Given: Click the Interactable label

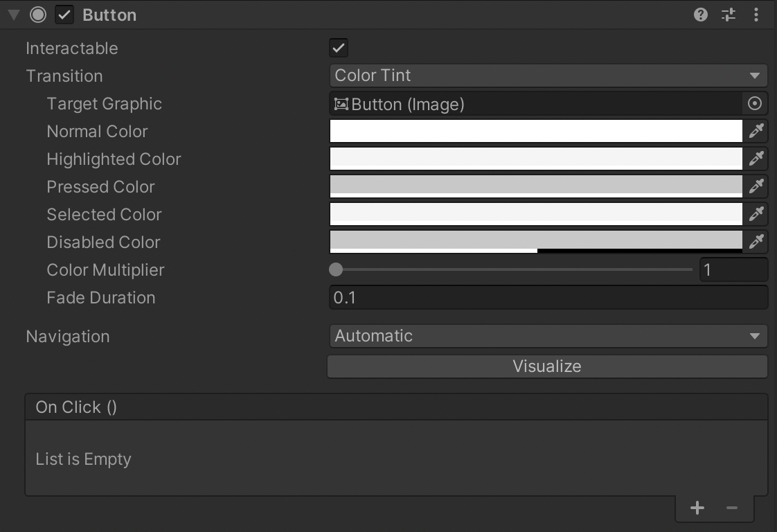Looking at the screenshot, I should (x=72, y=48).
